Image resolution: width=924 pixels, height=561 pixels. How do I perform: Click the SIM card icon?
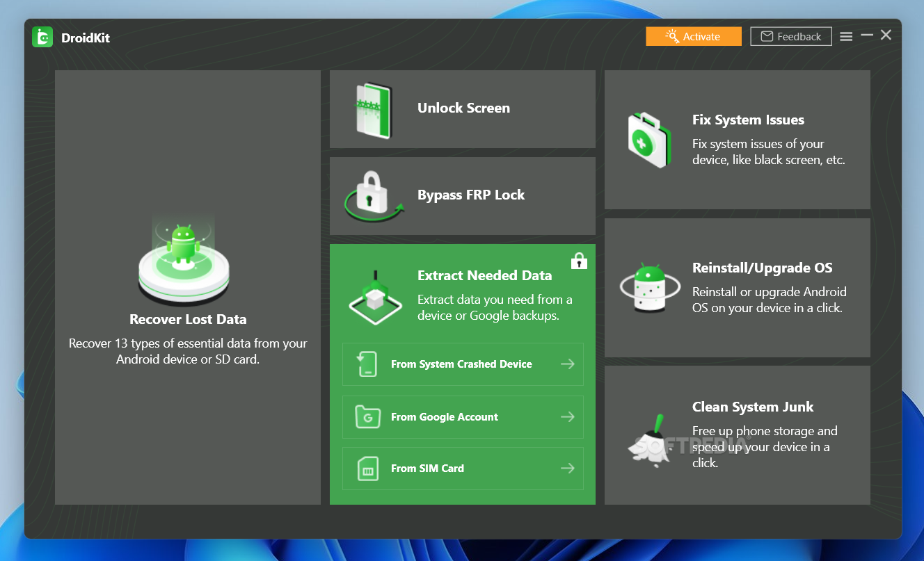tap(367, 469)
